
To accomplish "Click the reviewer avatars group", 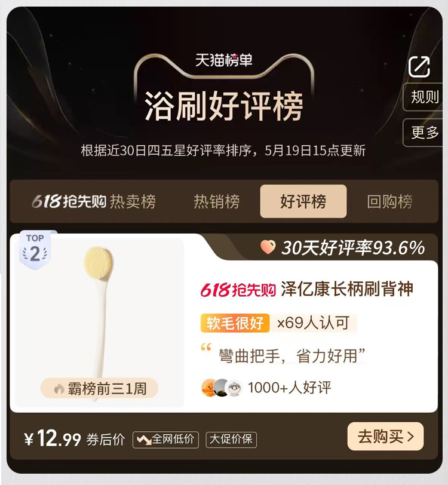I will click(x=222, y=388).
